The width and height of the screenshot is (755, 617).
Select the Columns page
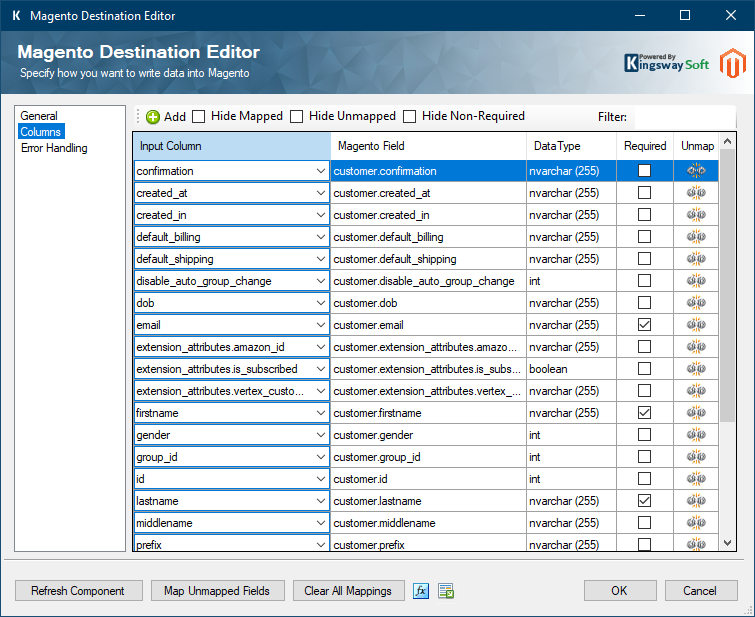(x=41, y=131)
